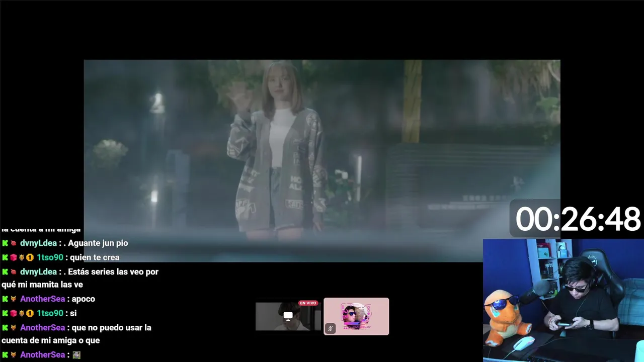Click username dvnyLdea beside 'Aguante jun pio'

click(x=38, y=243)
